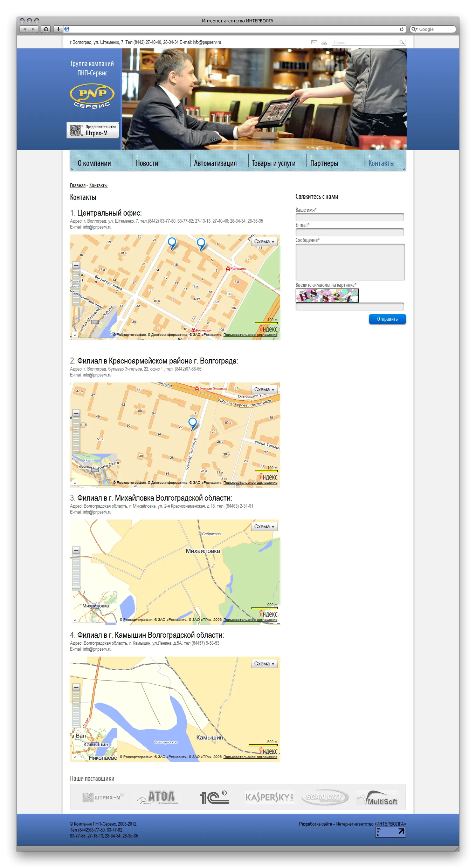Image resolution: width=476 pixels, height=868 pixels.
Task: Click into the Сообщение text area
Action: tap(350, 262)
